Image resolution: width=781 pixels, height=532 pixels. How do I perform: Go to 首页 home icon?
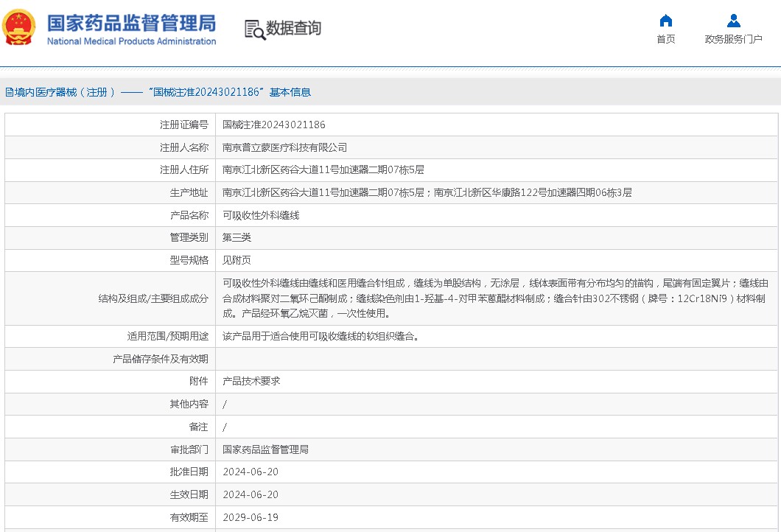[665, 21]
